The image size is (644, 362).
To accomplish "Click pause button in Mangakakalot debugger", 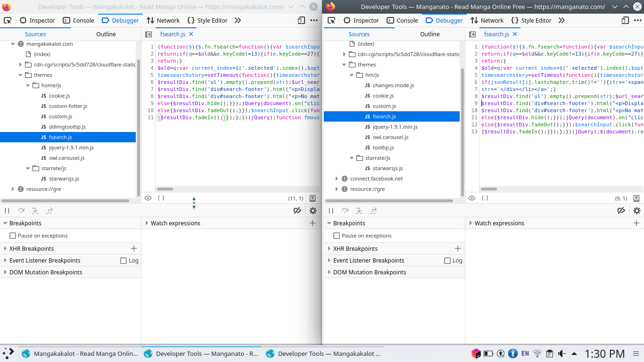I will tap(7, 211).
